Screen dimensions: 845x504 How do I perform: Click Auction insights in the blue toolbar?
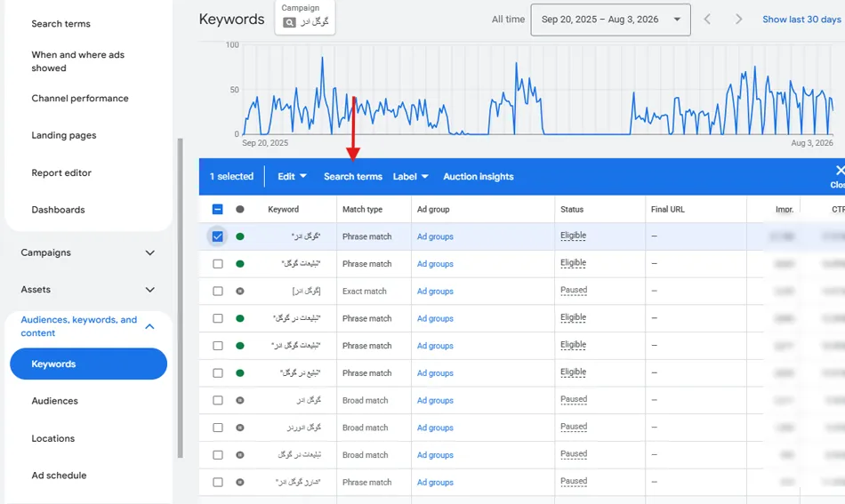click(x=478, y=176)
